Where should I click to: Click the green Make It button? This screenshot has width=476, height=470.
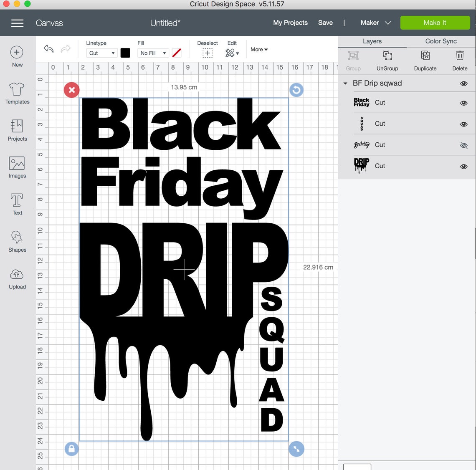[x=435, y=23]
